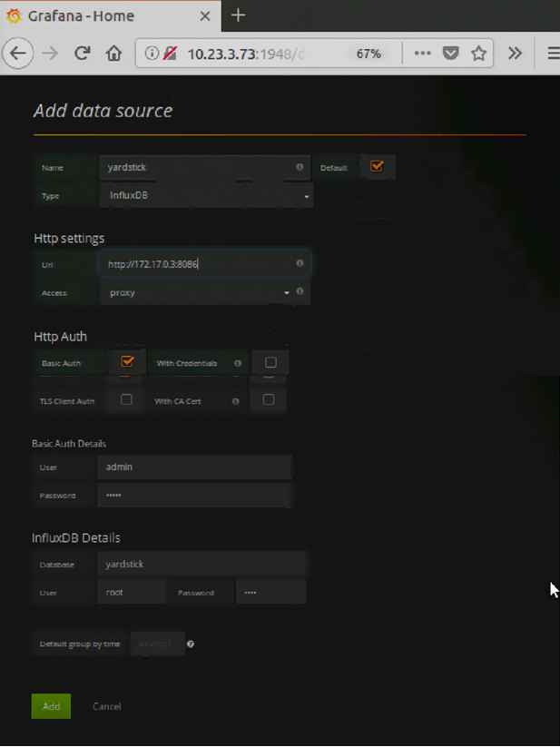This screenshot has width=560, height=747.
Task: Show more toolbar items chevron
Action: [x=515, y=54]
